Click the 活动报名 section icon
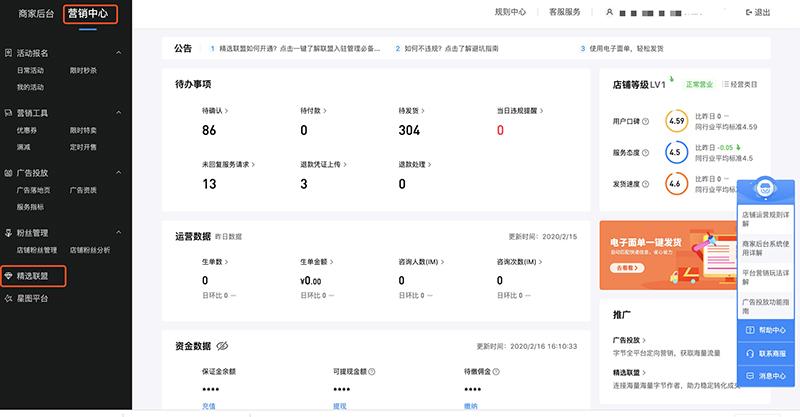This screenshot has height=417, width=800. coord(8,53)
